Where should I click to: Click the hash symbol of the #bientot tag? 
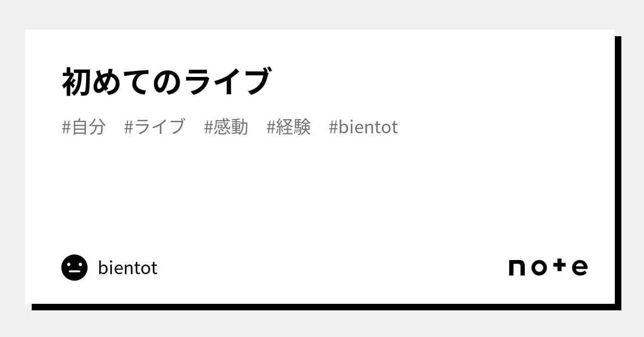(x=333, y=128)
